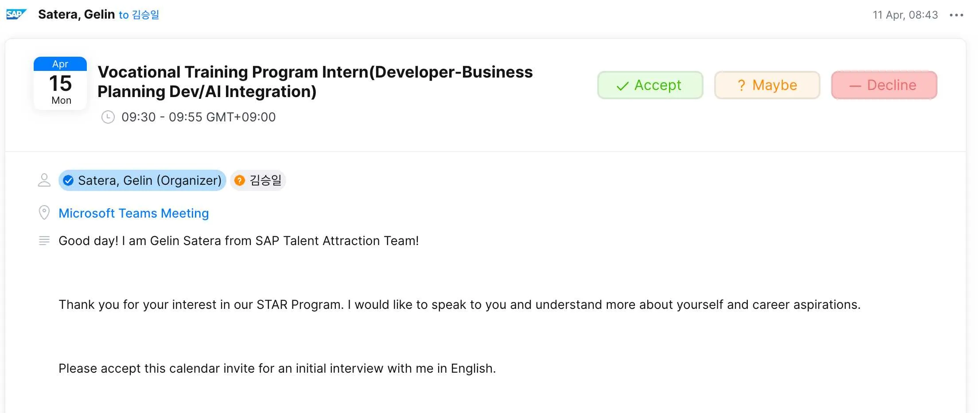Click the orange question badge on 김승일's chip
Viewport: 980px width, 413px height.
(x=240, y=180)
